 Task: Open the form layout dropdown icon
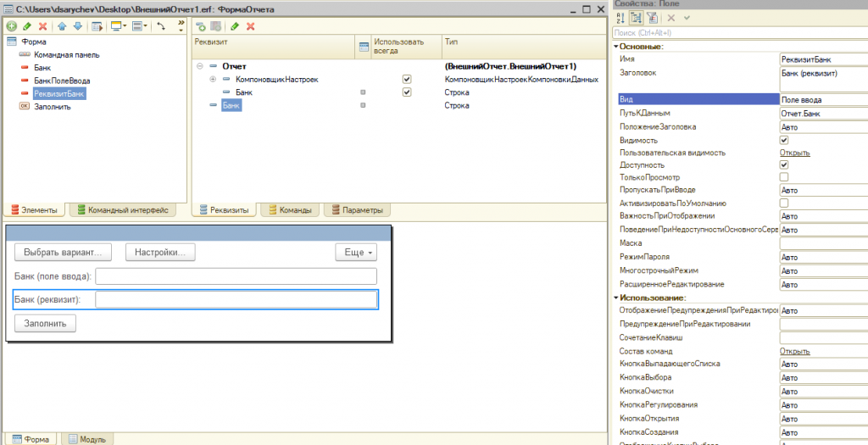tap(140, 26)
